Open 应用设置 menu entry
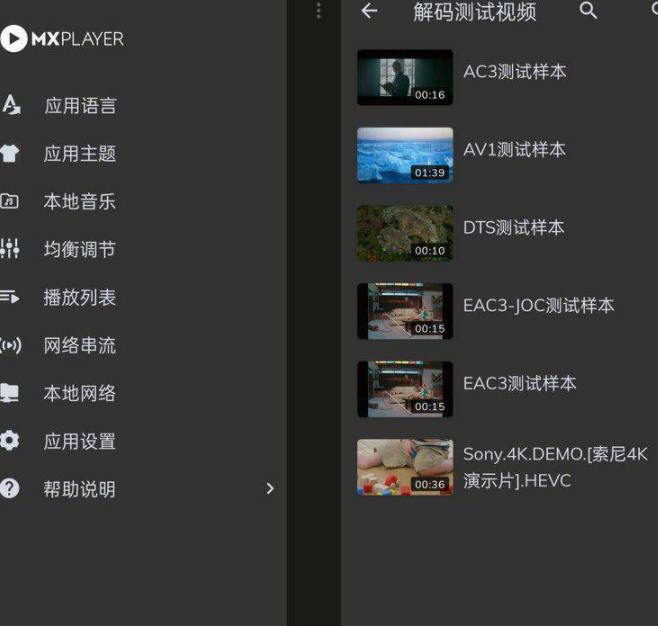The height and width of the screenshot is (626, 658). click(x=80, y=441)
